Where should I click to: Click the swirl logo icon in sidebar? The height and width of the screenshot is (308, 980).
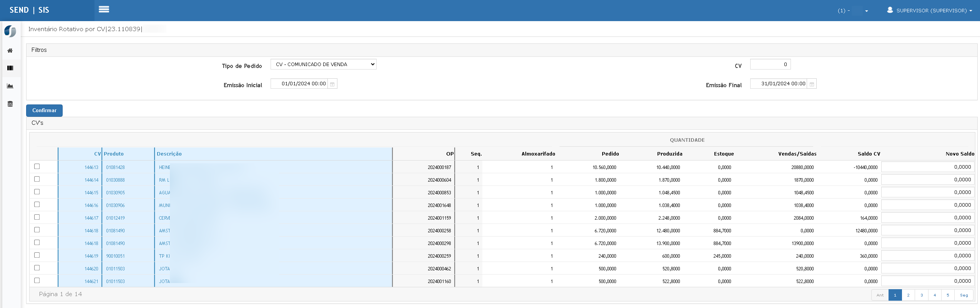(10, 31)
